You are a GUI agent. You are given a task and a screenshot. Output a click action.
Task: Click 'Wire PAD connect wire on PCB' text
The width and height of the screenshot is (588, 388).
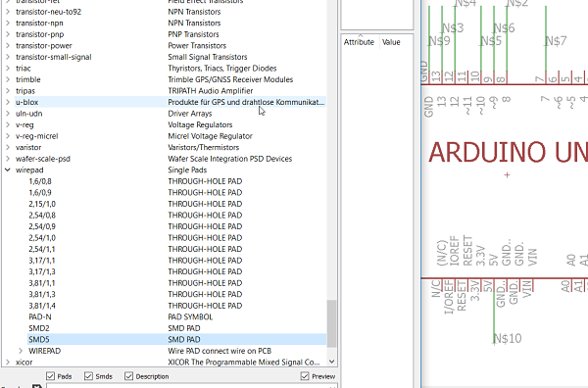point(220,351)
